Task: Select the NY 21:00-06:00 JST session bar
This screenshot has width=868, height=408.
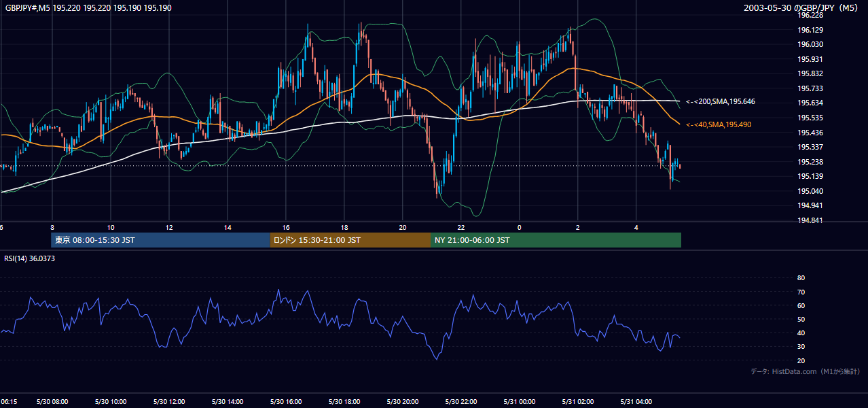Action: (x=556, y=240)
